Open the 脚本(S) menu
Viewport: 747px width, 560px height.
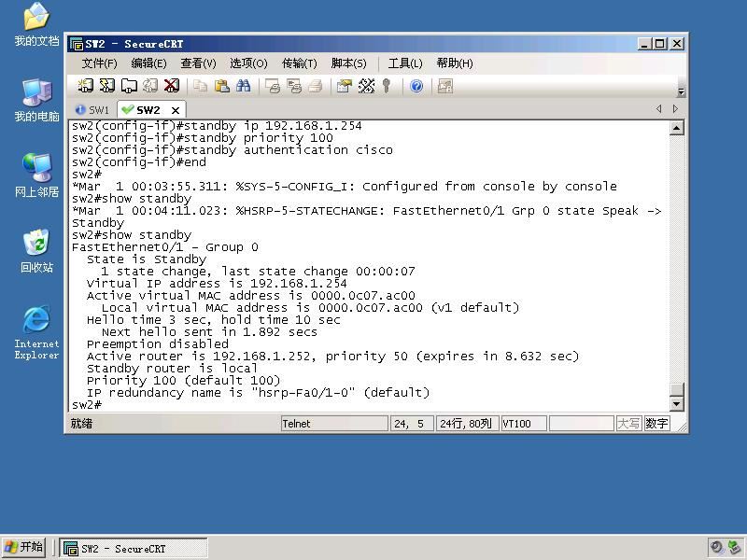(348, 63)
